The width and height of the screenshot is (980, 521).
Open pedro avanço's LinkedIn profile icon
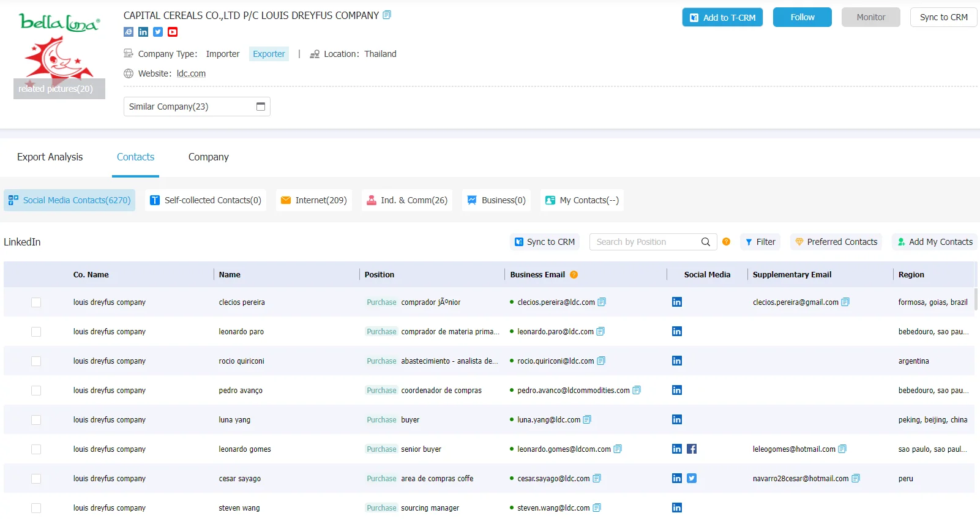[x=677, y=390]
